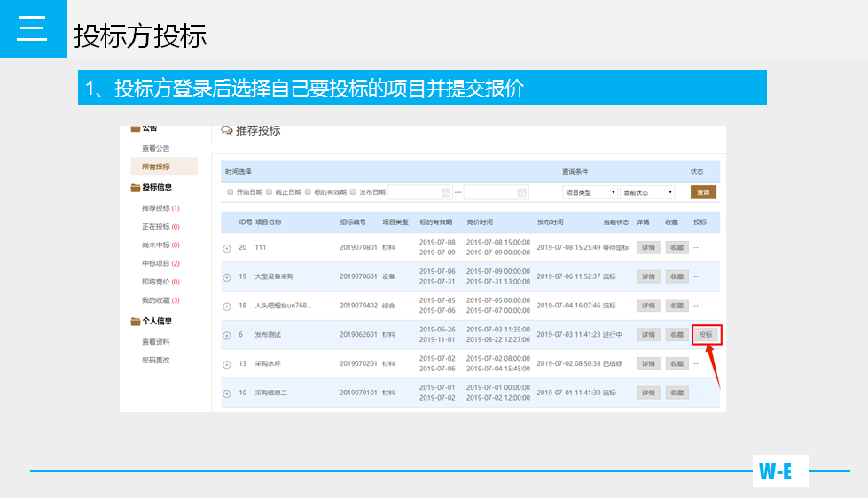Click the expand icon for 采购信息二 row

tap(227, 393)
